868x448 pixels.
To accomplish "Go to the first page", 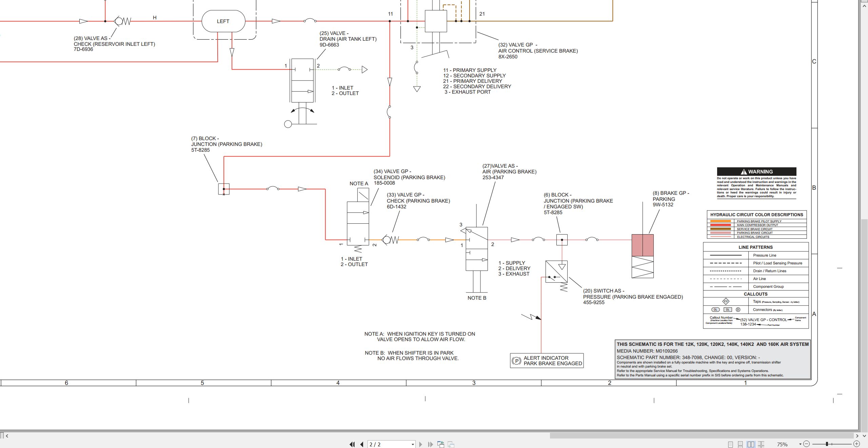I will pyautogui.click(x=352, y=444).
